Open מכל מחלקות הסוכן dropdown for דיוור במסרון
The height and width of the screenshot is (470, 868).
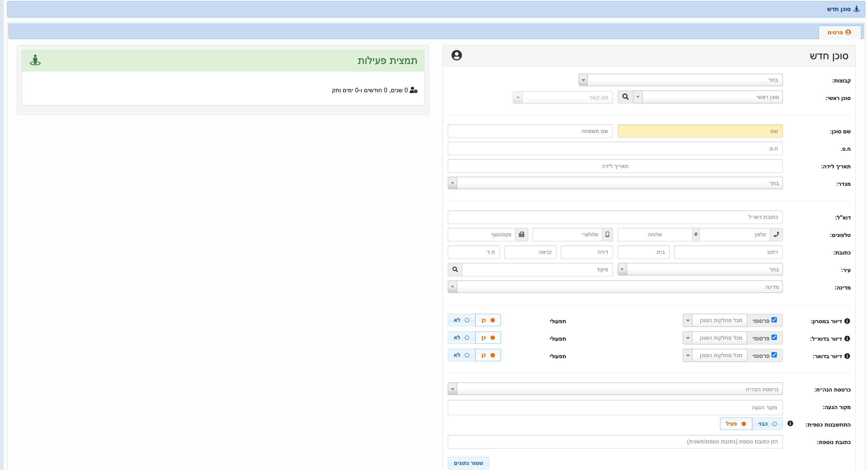click(x=715, y=321)
